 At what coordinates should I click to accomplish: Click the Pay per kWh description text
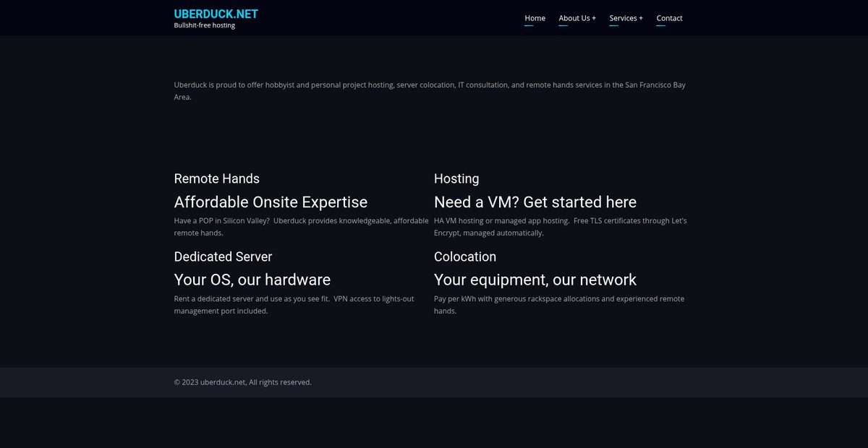tap(559, 305)
